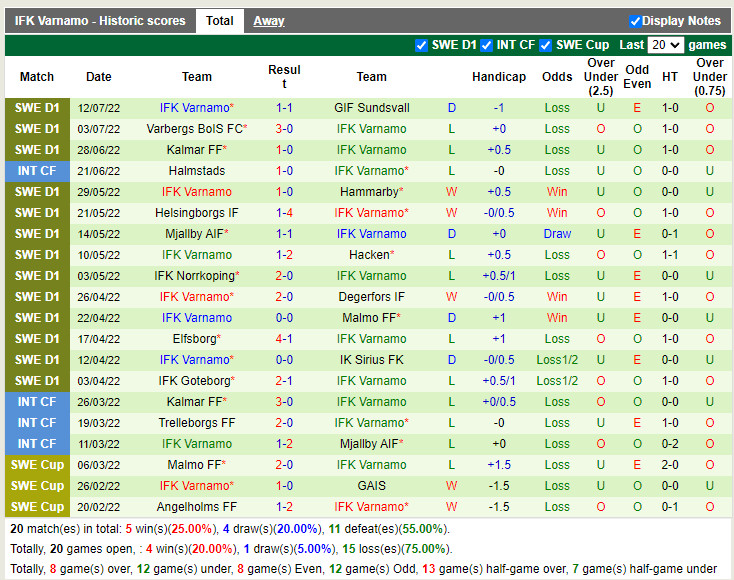Click +1.5 handicap on Malmo FF cup row
The width and height of the screenshot is (734, 580).
point(499,465)
